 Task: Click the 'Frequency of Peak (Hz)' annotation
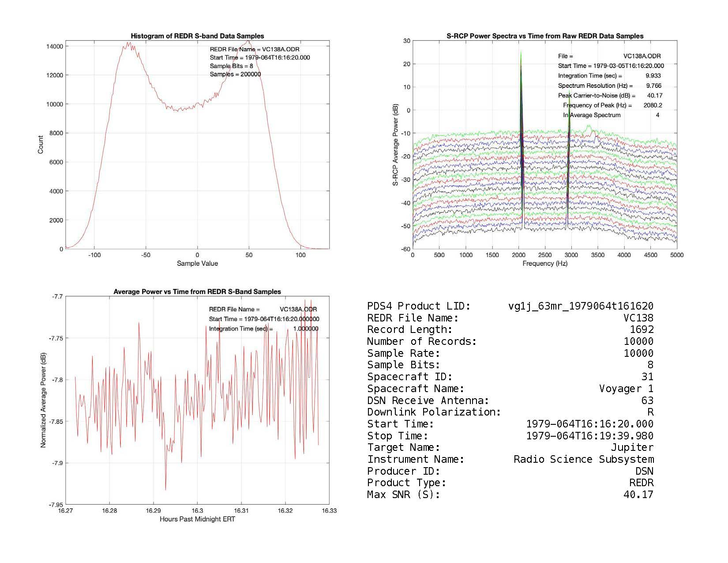click(597, 106)
